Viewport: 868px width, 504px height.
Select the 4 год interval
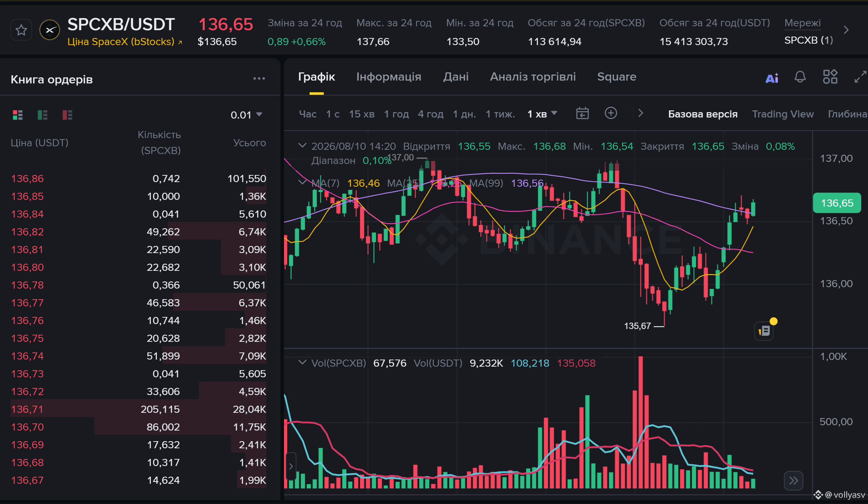pyautogui.click(x=431, y=114)
